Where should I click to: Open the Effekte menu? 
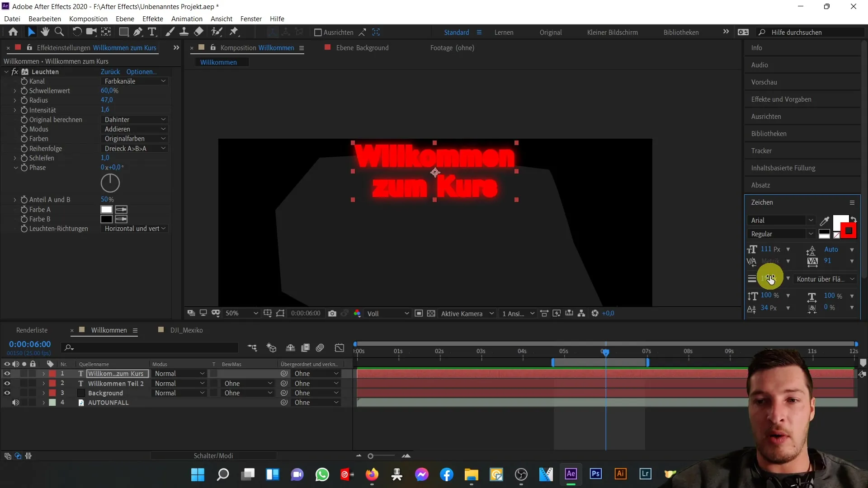[x=153, y=19]
